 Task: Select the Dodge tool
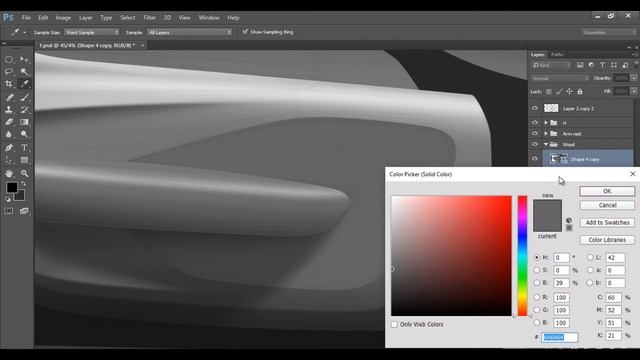(24, 134)
